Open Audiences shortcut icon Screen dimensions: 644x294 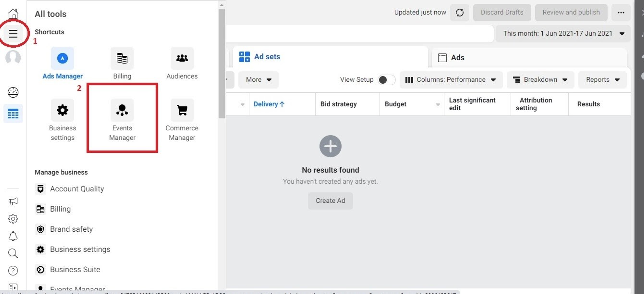point(182,58)
